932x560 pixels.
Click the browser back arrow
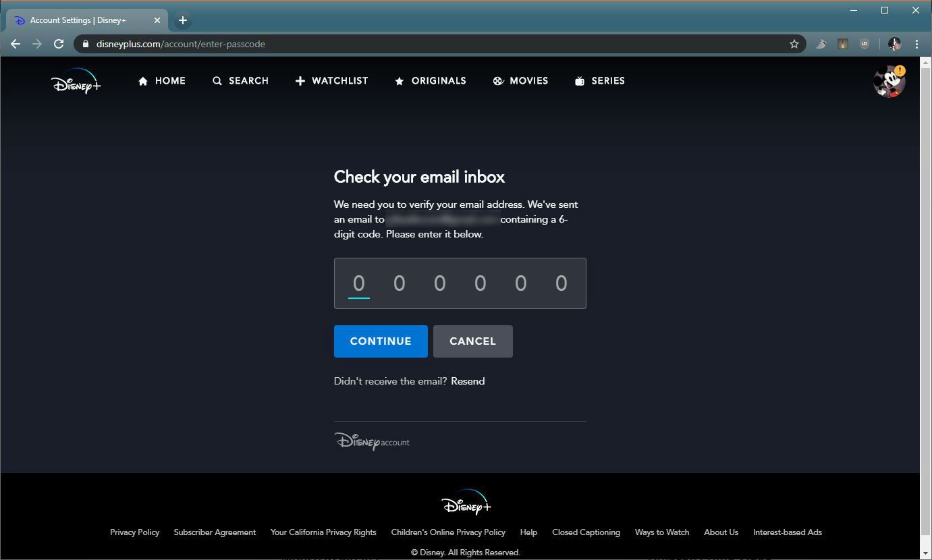pyautogui.click(x=16, y=44)
